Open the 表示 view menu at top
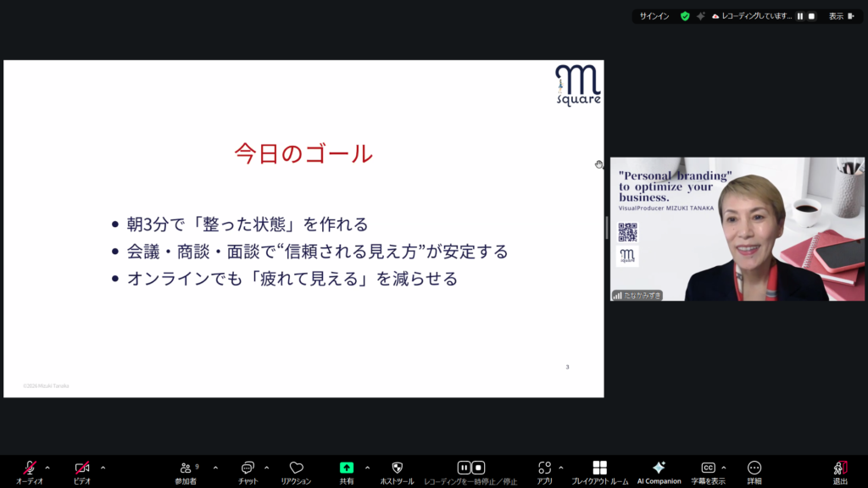This screenshot has height=488, width=868. click(x=840, y=16)
